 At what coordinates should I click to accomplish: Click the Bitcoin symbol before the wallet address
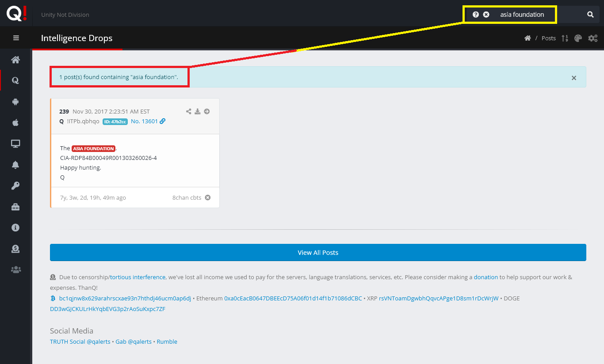(53, 298)
